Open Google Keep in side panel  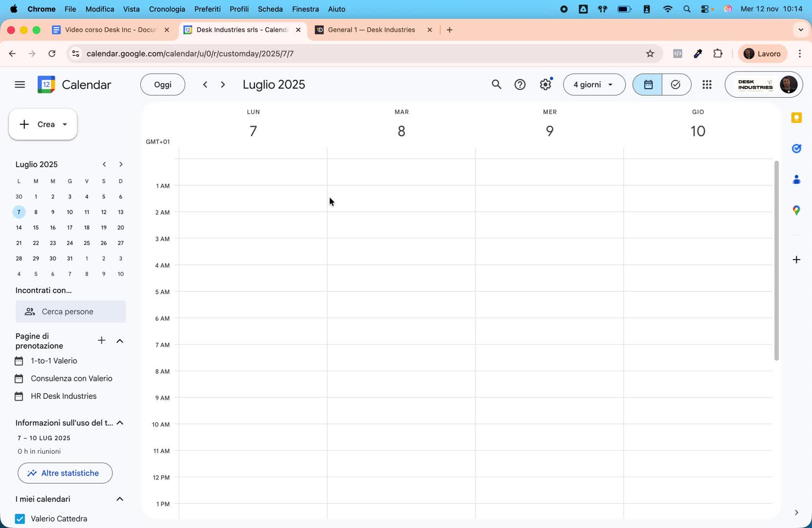click(796, 118)
